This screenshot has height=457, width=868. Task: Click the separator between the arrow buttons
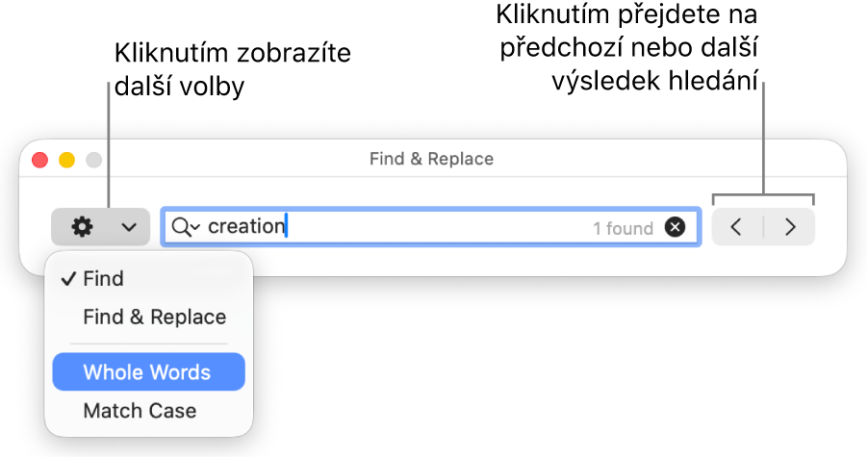(x=763, y=227)
